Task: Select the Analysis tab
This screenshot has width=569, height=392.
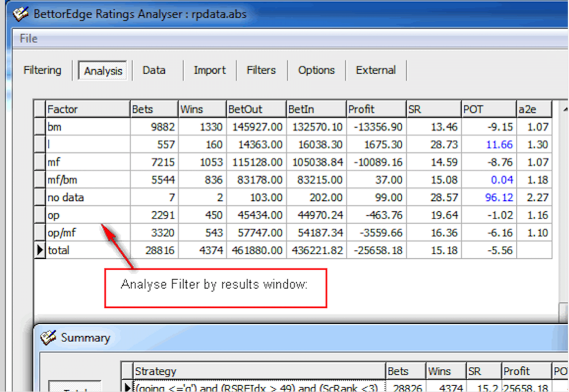Action: (103, 71)
